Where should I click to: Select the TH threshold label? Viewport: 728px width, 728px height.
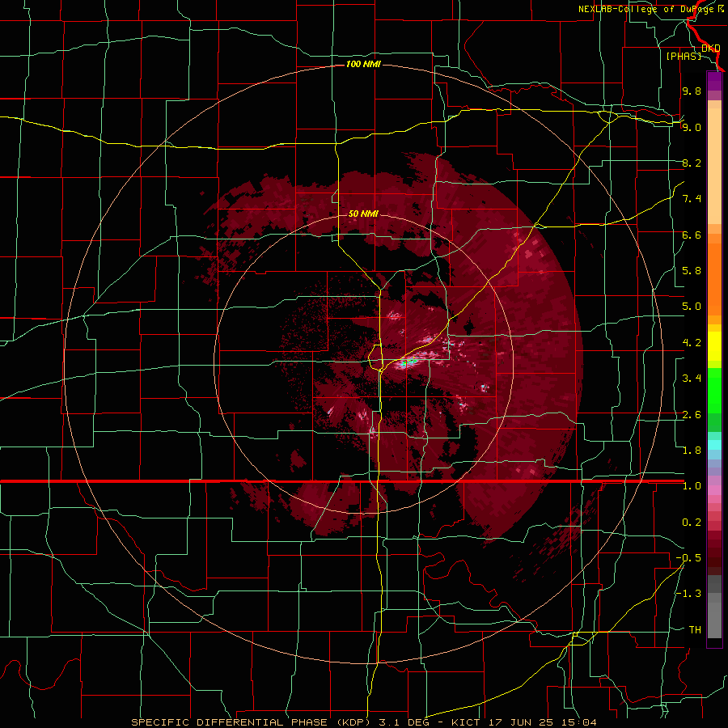[695, 630]
